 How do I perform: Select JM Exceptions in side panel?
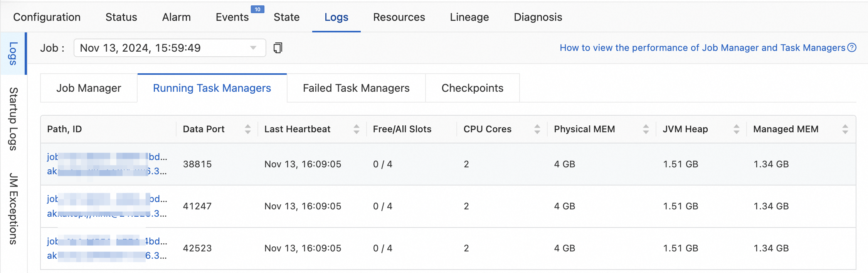click(x=13, y=209)
